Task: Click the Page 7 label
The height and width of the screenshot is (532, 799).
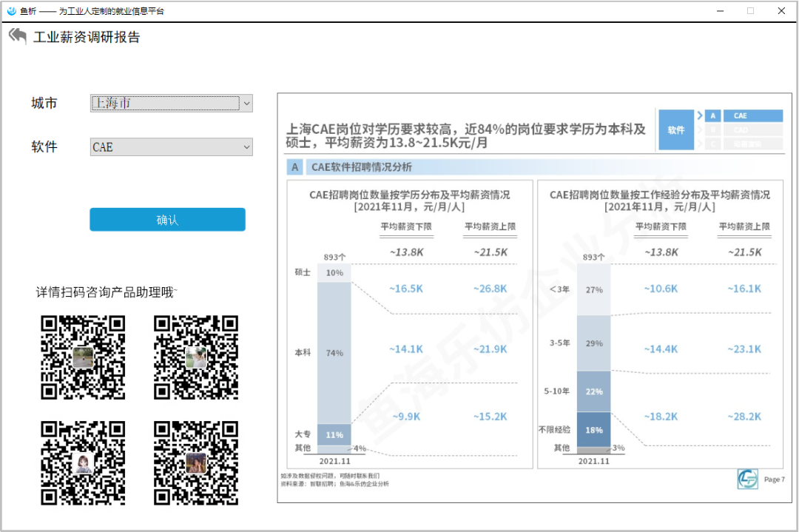Action: tap(774, 479)
